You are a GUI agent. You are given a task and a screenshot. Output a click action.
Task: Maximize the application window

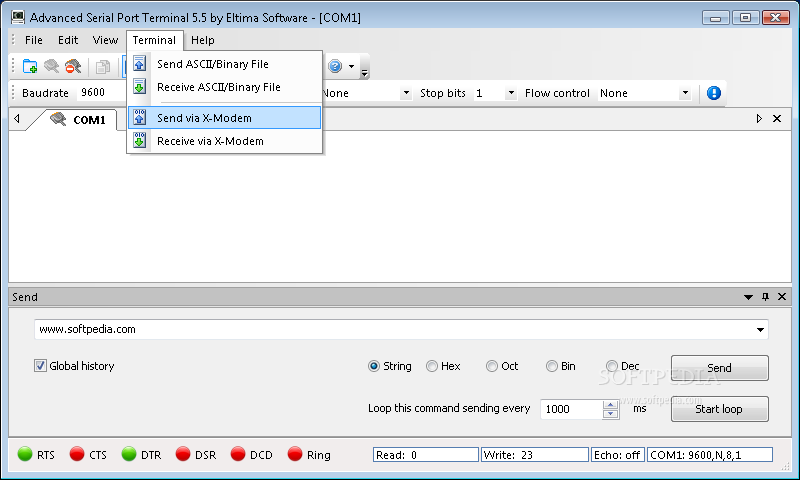[x=745, y=18]
